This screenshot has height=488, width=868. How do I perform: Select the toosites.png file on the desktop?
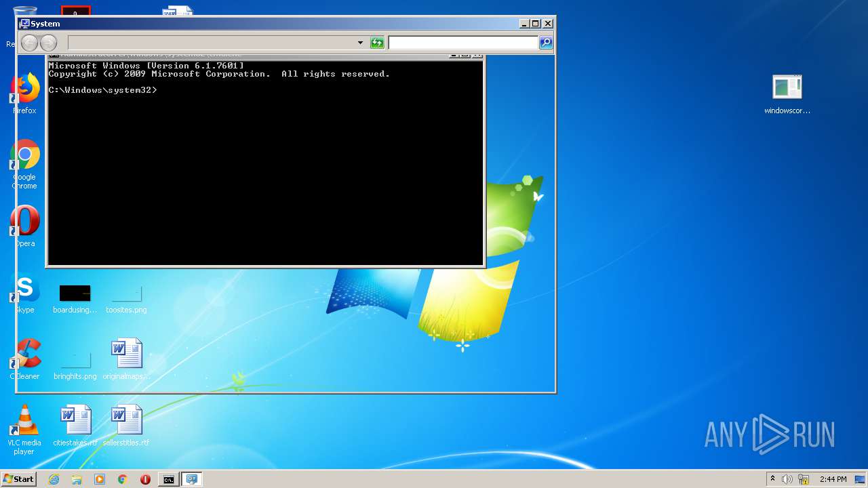[x=126, y=298]
